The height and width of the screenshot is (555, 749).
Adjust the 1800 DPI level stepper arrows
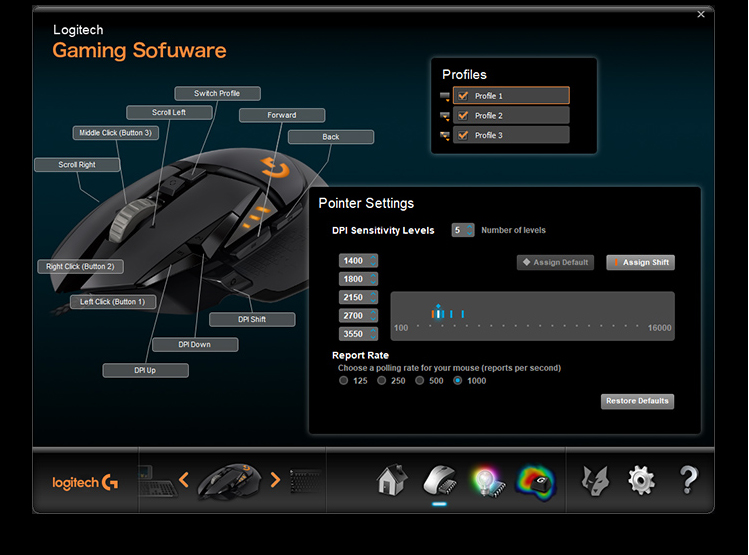click(x=374, y=279)
